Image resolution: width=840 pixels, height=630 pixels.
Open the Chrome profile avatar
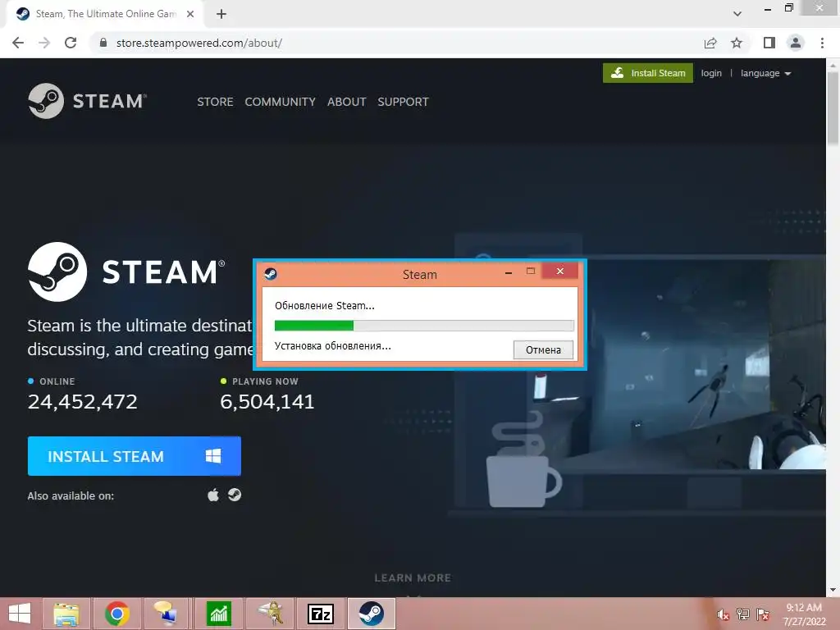[796, 43]
